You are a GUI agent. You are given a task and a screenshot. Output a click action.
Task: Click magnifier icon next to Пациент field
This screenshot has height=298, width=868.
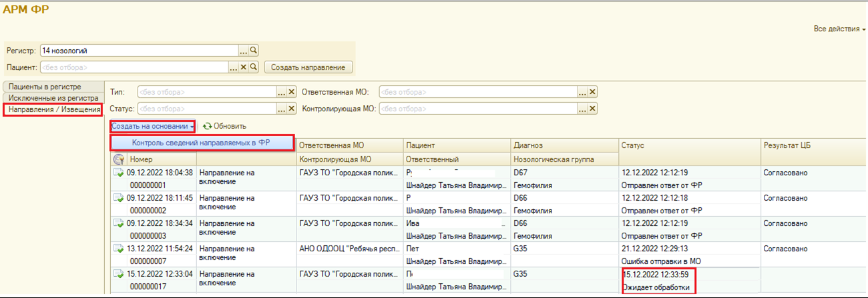pos(254,67)
